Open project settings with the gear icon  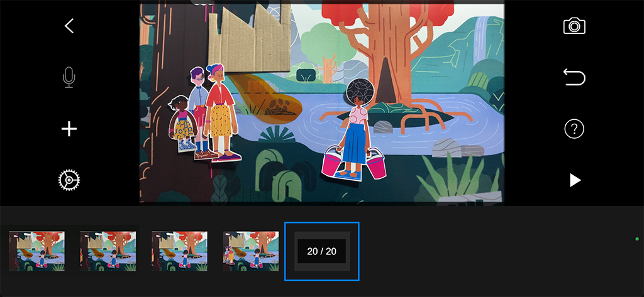[69, 181]
